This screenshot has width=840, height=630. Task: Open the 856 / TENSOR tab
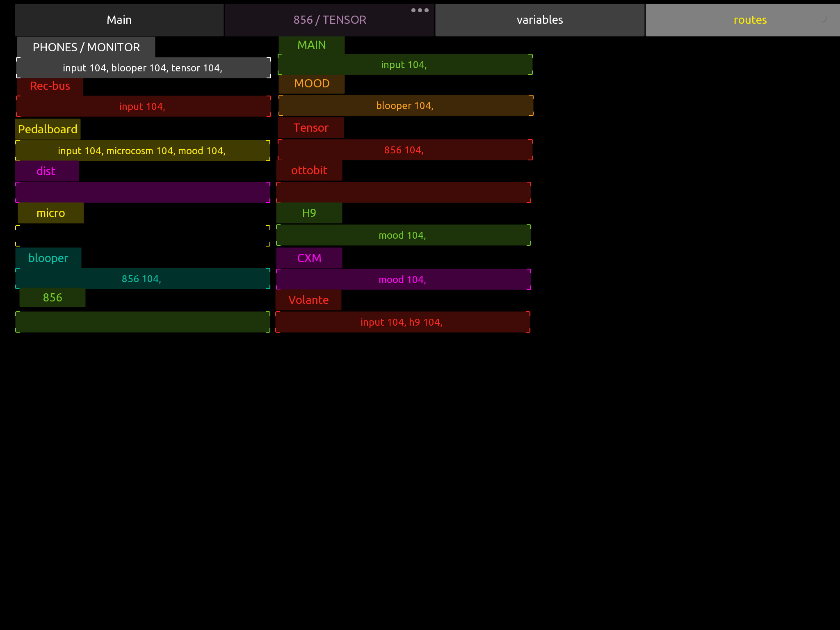(x=330, y=20)
